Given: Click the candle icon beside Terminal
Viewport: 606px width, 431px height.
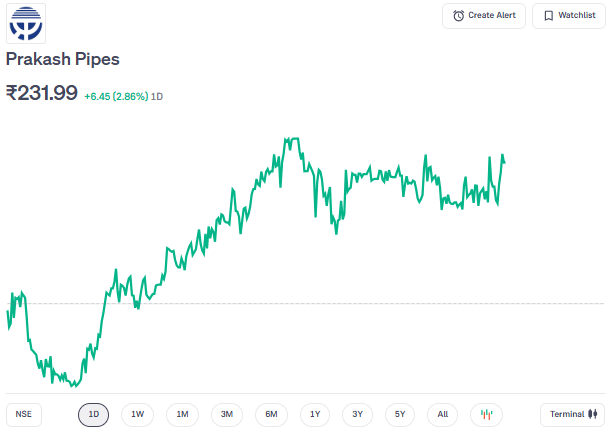Looking at the screenshot, I should click(592, 414).
